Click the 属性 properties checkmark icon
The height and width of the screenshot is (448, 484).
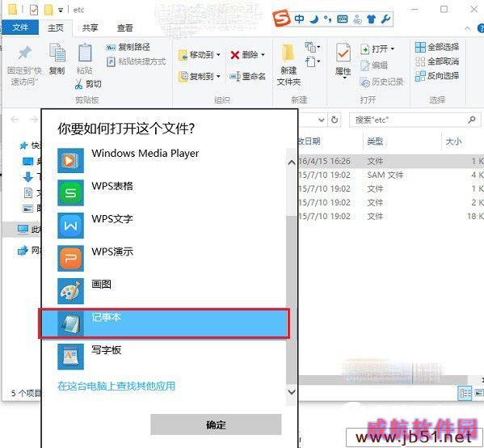click(343, 53)
